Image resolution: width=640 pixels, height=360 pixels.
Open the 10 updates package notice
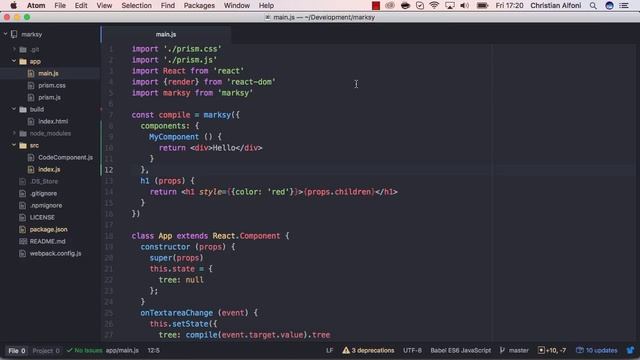point(597,350)
